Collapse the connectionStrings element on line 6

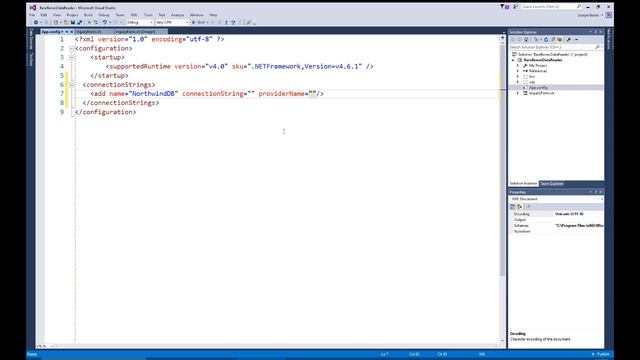click(x=71, y=84)
